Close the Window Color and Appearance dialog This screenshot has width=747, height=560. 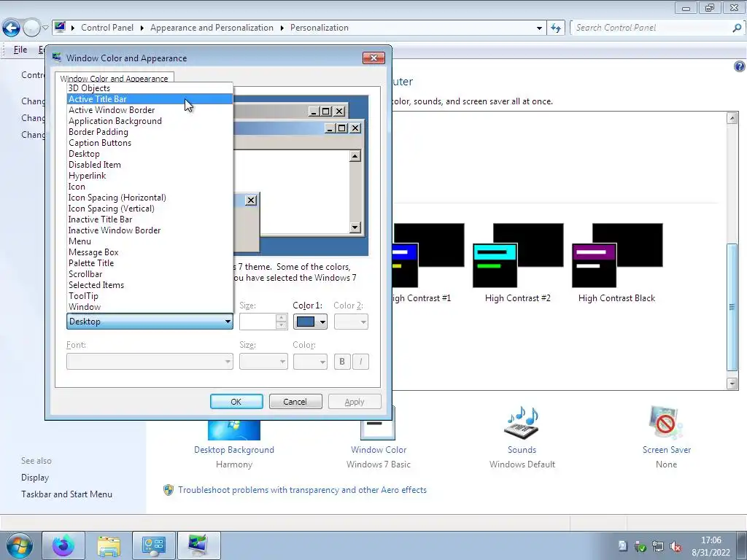(x=373, y=58)
